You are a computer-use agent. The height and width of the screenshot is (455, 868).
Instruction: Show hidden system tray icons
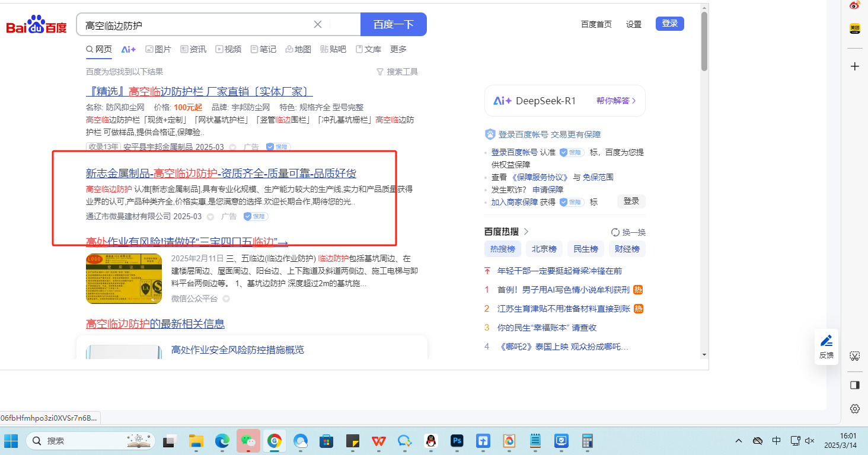[x=739, y=441]
